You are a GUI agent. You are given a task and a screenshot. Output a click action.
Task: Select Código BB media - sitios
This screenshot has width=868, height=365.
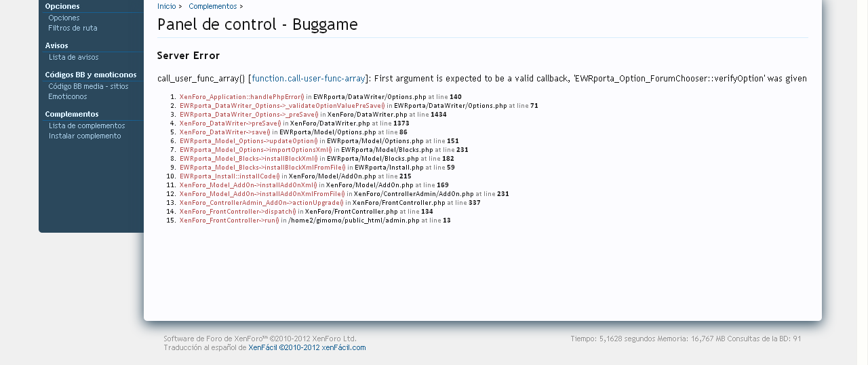click(88, 86)
